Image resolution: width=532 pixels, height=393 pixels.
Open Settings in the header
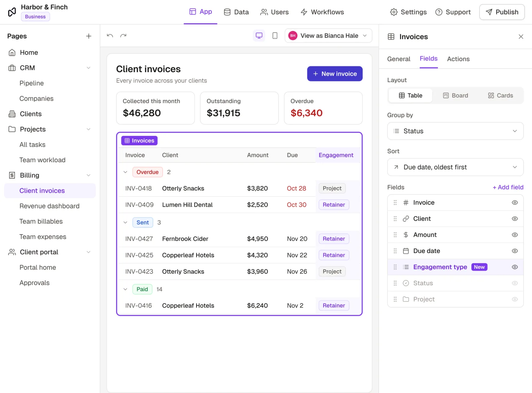point(408,12)
